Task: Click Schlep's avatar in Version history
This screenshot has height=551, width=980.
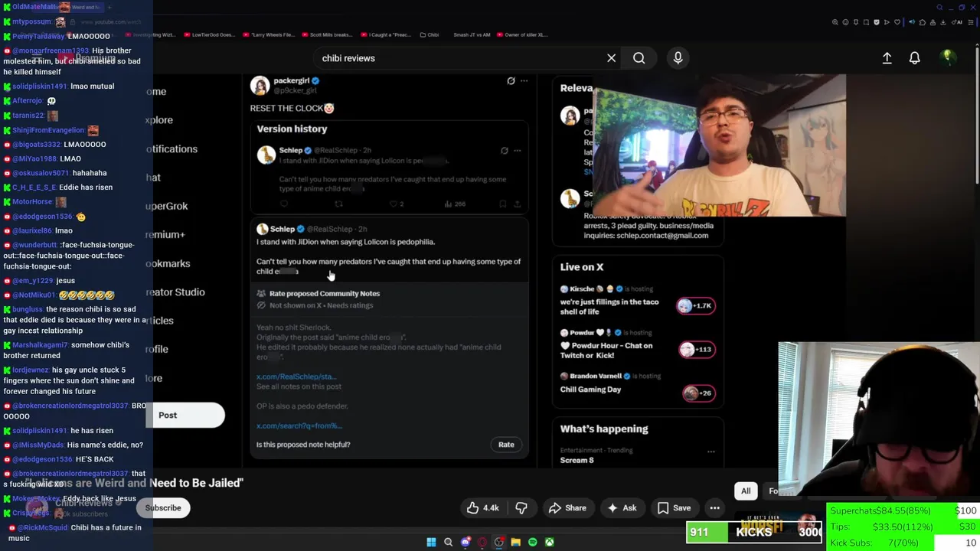Action: (266, 155)
